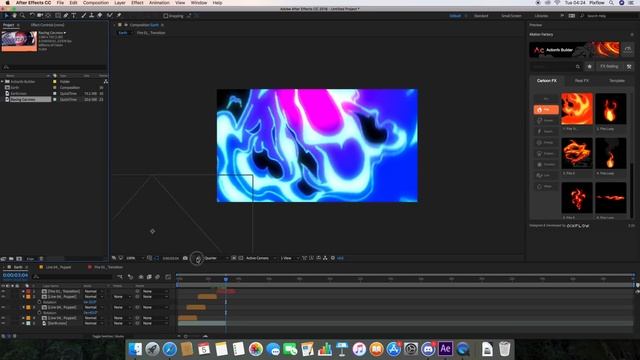This screenshot has width=640, height=360.
Task: Expand the ActionFx Builder folder
Action: (2, 82)
